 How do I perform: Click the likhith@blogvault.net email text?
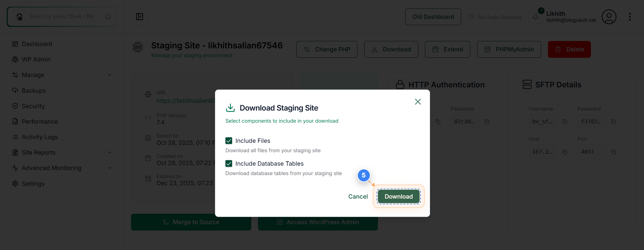(571, 20)
